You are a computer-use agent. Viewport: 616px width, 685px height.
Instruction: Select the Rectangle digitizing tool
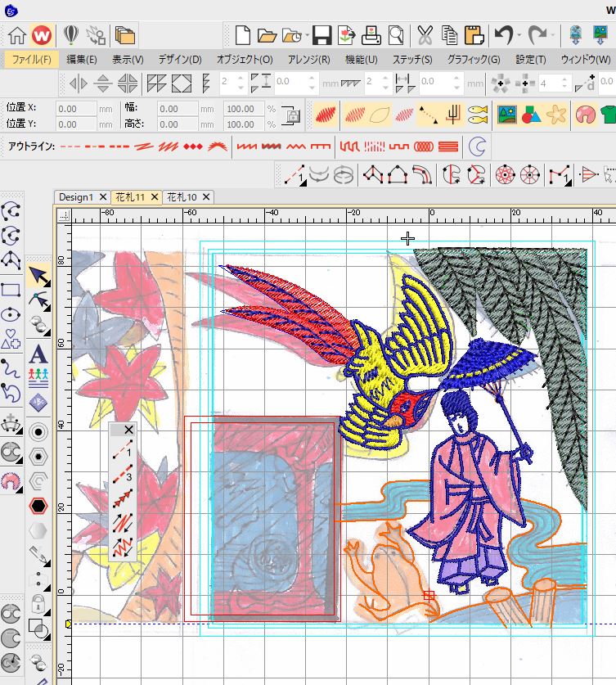pyautogui.click(x=11, y=290)
